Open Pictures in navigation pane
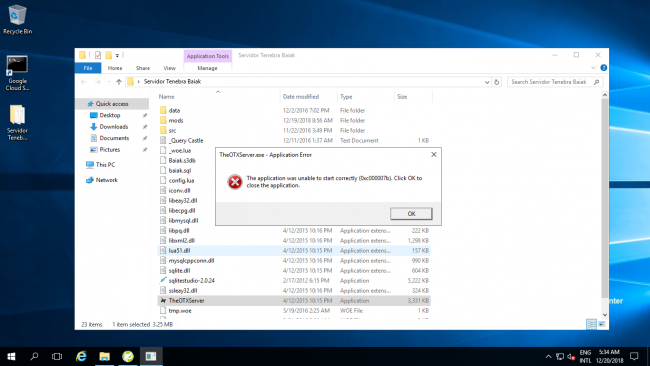Viewport: 650px width, 366px height. tap(109, 150)
